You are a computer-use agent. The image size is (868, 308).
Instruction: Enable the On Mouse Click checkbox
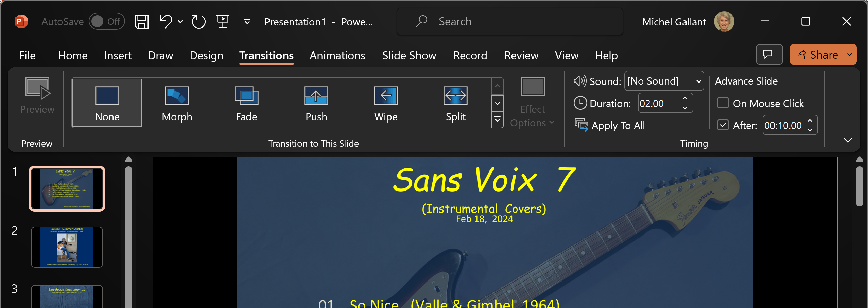point(723,103)
